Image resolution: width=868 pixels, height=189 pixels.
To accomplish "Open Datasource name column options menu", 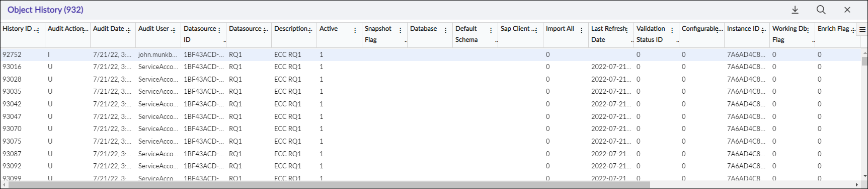I will pyautogui.click(x=265, y=30).
